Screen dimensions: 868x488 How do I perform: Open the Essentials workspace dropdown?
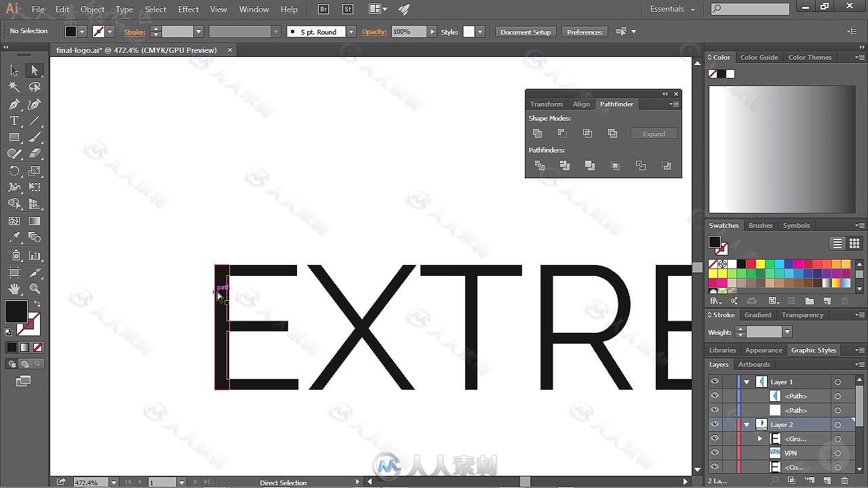click(673, 9)
